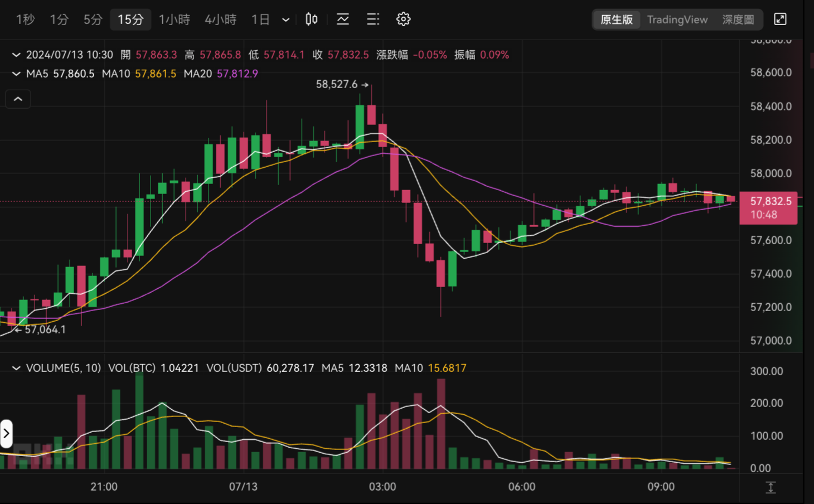Click the drawing tools list icon
Viewport: 814px width, 504px height.
(373, 20)
